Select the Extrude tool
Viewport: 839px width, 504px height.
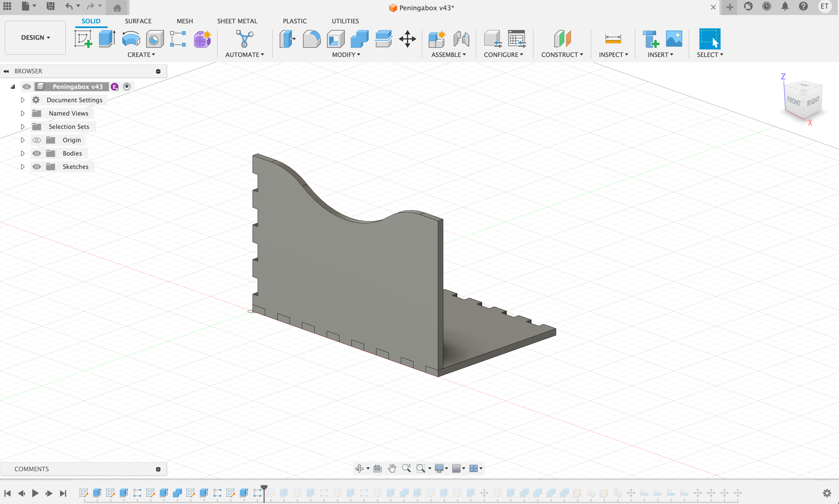pos(107,39)
